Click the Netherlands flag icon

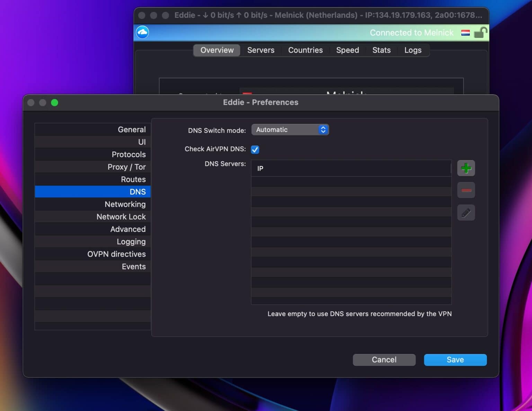click(465, 33)
